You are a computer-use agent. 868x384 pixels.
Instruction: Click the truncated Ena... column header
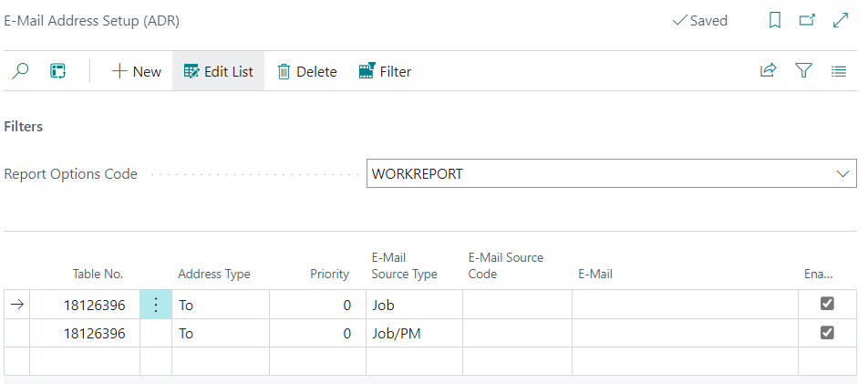(819, 274)
